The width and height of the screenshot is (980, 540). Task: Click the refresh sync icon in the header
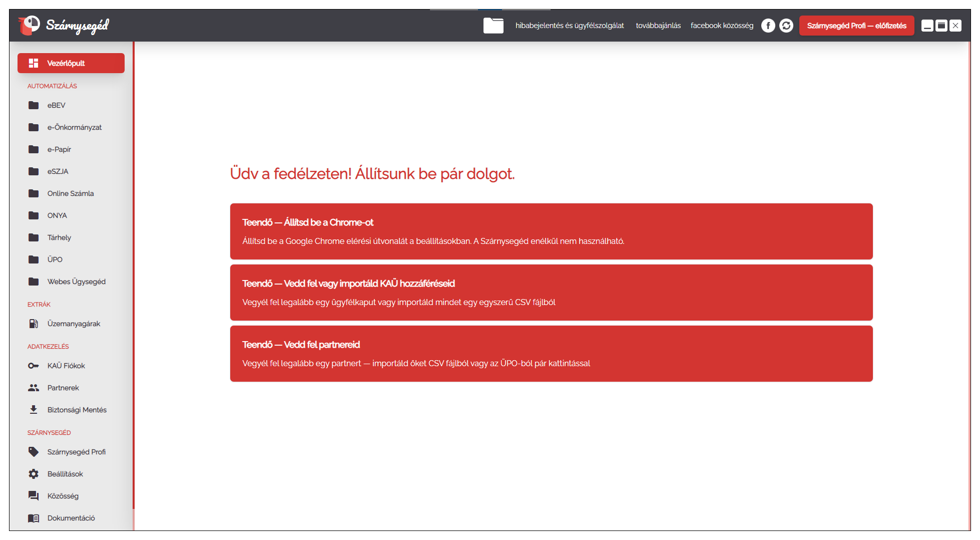[786, 26]
